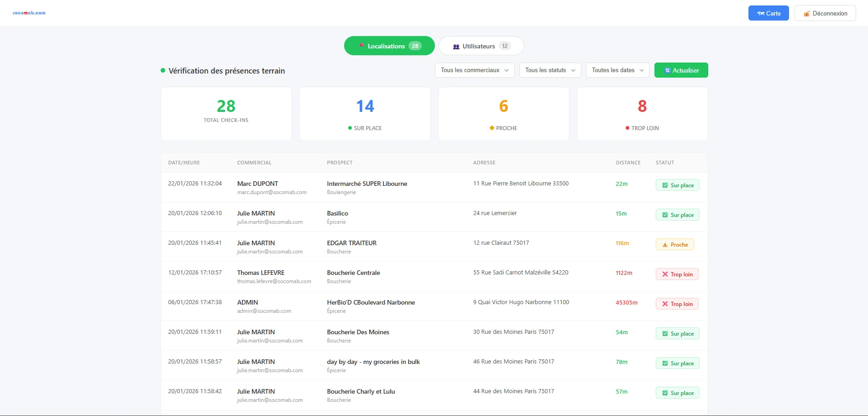
Task: Select the Localisations tab
Action: point(389,46)
